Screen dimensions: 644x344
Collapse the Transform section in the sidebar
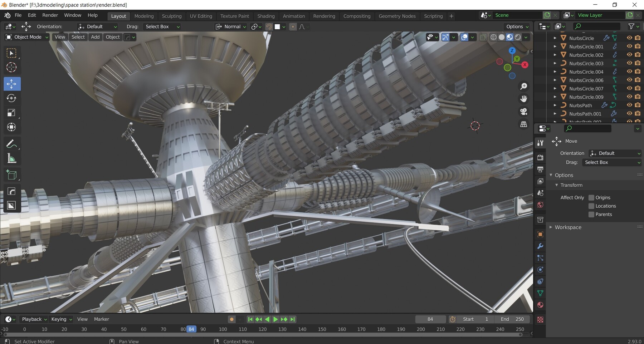click(x=557, y=185)
